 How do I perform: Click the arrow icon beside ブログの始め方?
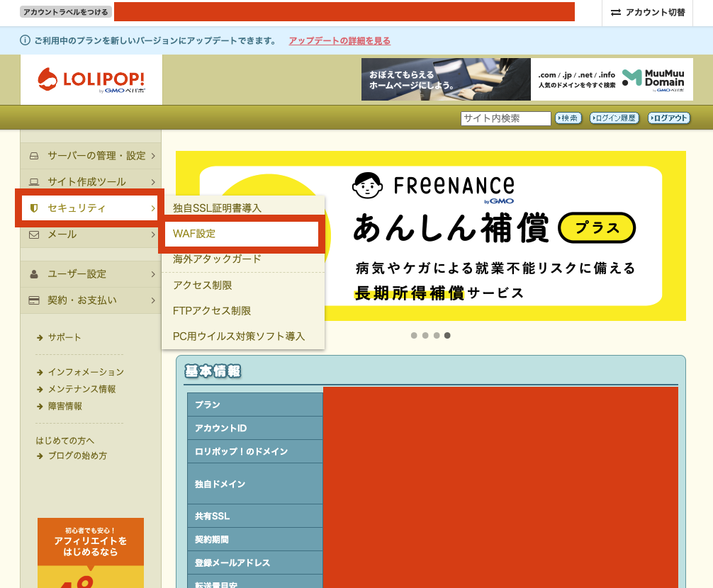coord(40,456)
